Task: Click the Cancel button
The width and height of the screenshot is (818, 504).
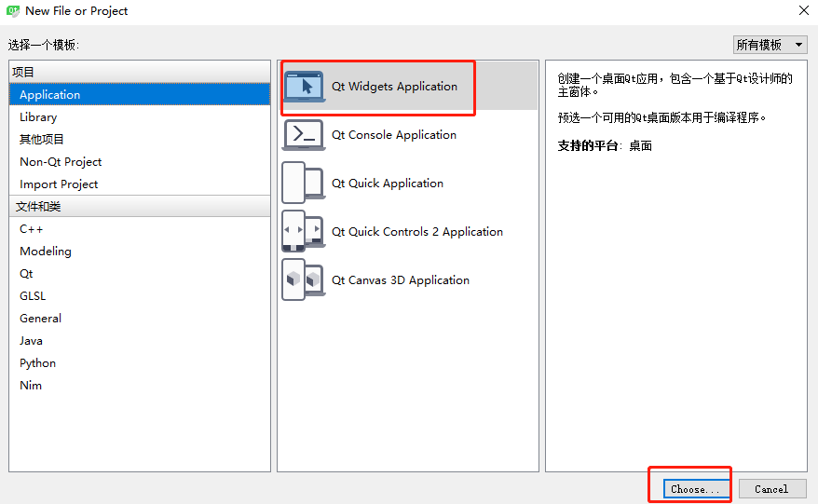Action: (771, 489)
